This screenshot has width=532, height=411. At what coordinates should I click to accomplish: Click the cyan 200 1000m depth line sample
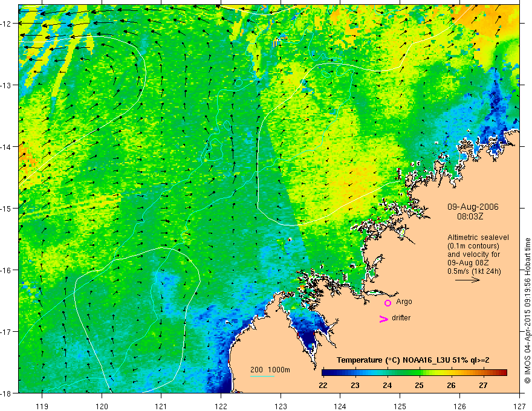(x=262, y=376)
